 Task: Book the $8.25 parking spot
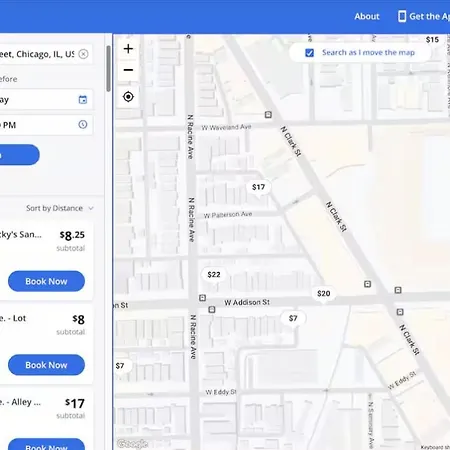46,281
